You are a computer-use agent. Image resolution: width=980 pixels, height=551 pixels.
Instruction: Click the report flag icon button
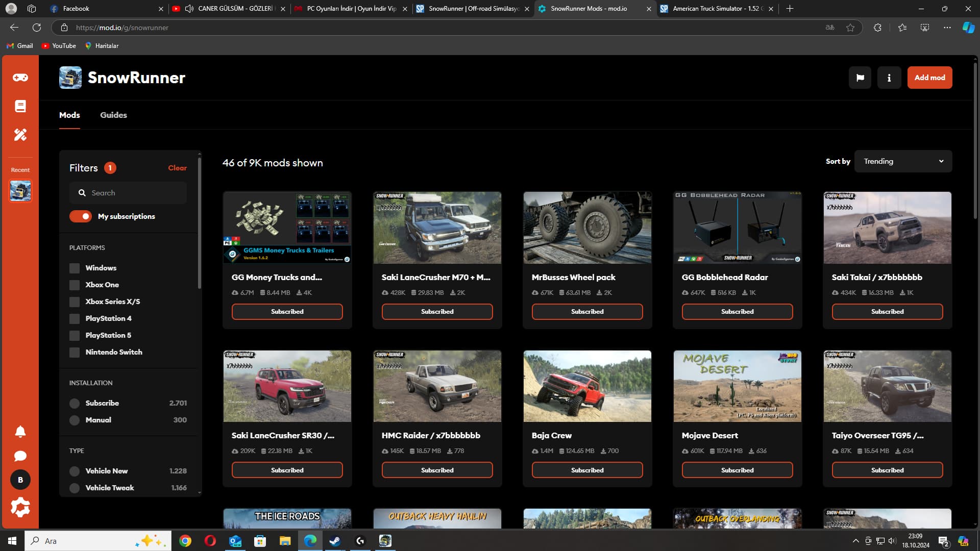click(860, 78)
